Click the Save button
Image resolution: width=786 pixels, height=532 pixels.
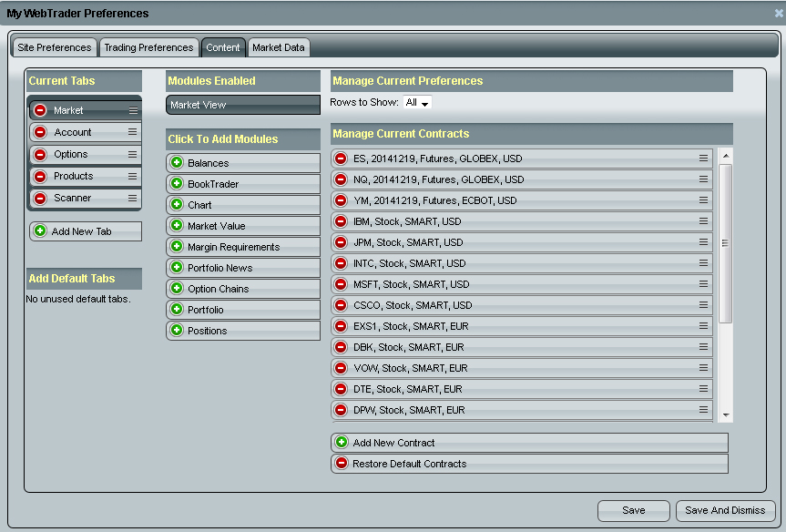(633, 510)
